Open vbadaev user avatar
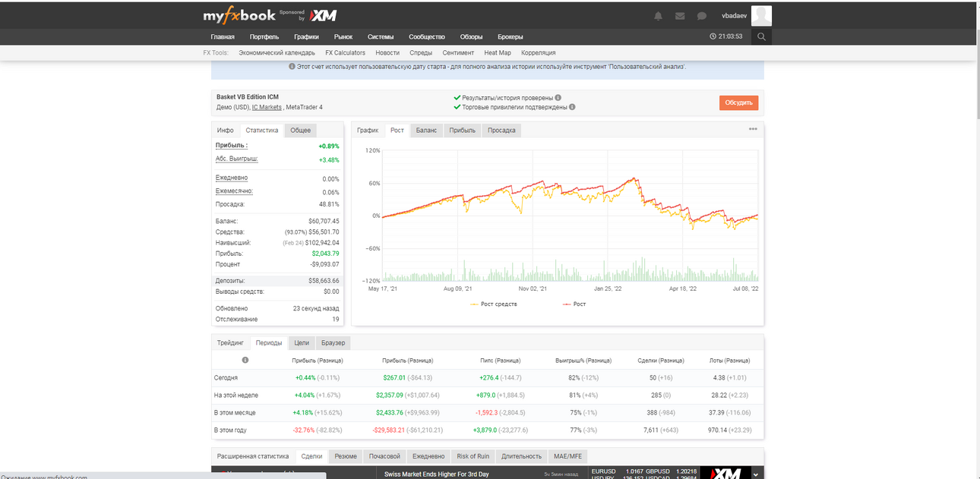The height and width of the screenshot is (479, 980). point(761,15)
